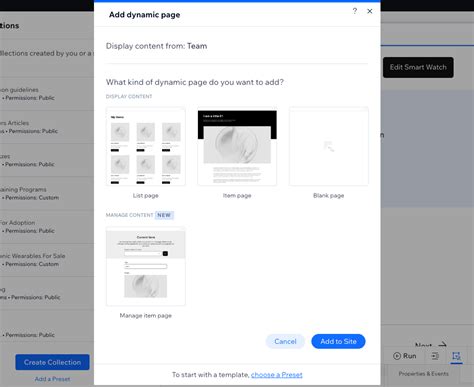The height and width of the screenshot is (387, 474).
Task: Click the Manage item page label
Action: pos(146,315)
